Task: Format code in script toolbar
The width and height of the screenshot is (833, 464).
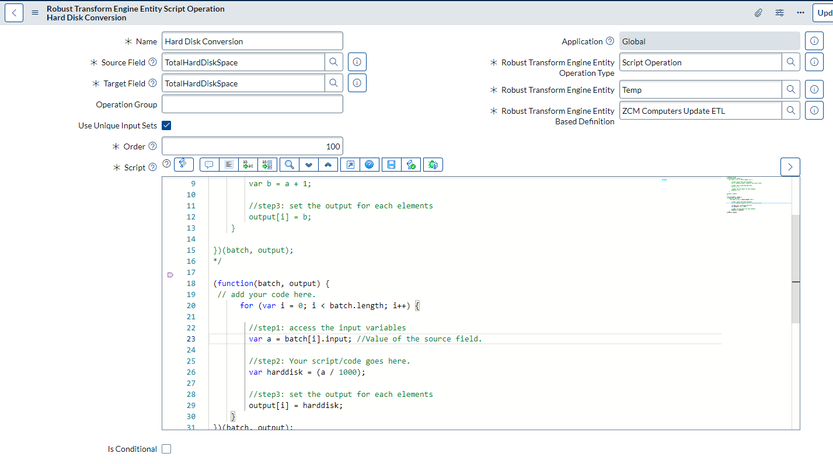Action: pyautogui.click(x=228, y=165)
